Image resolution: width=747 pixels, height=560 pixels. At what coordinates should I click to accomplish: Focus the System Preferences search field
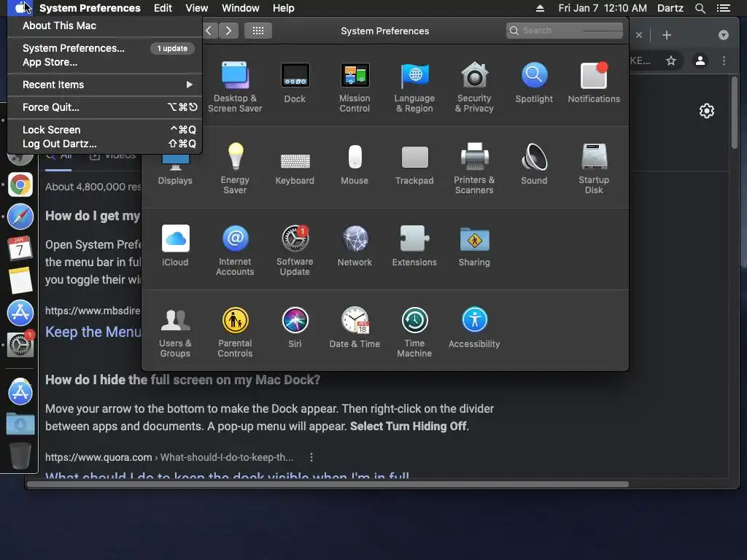(565, 31)
